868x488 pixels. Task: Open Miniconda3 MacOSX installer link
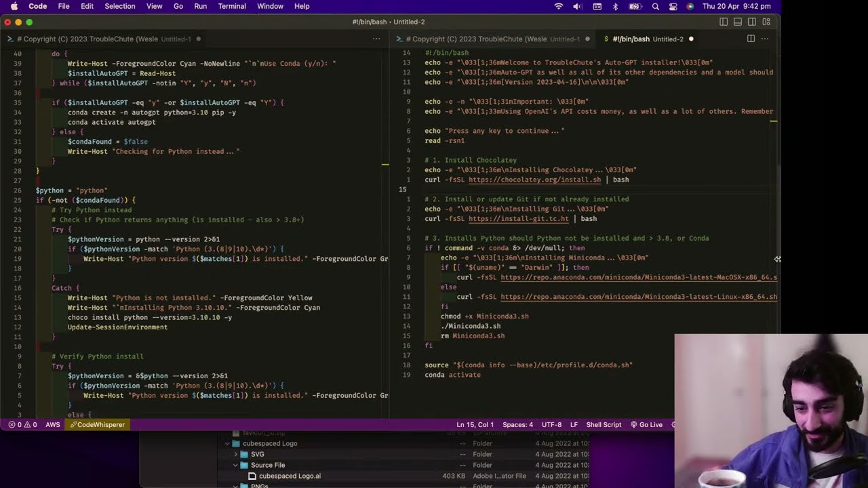point(639,277)
